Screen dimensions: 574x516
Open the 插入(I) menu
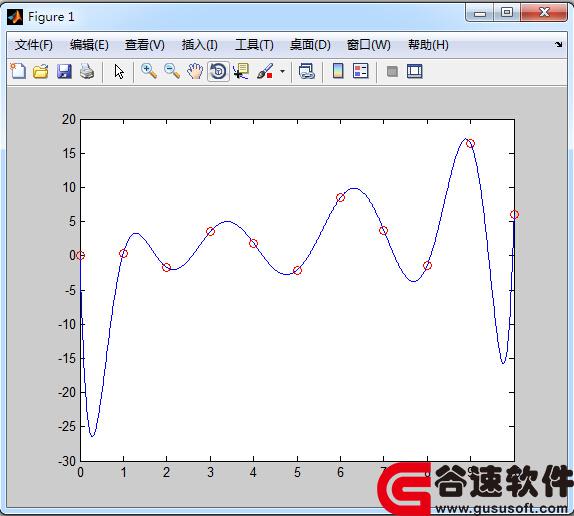[200, 45]
